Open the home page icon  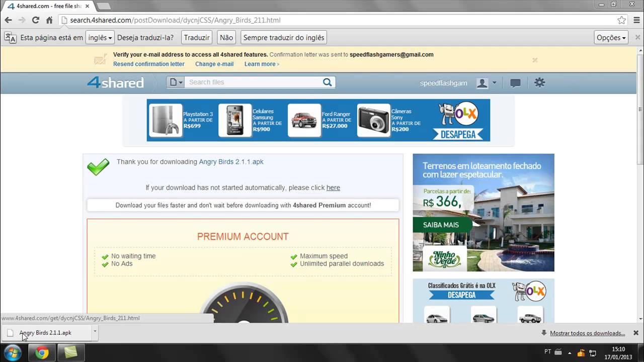coord(49,20)
